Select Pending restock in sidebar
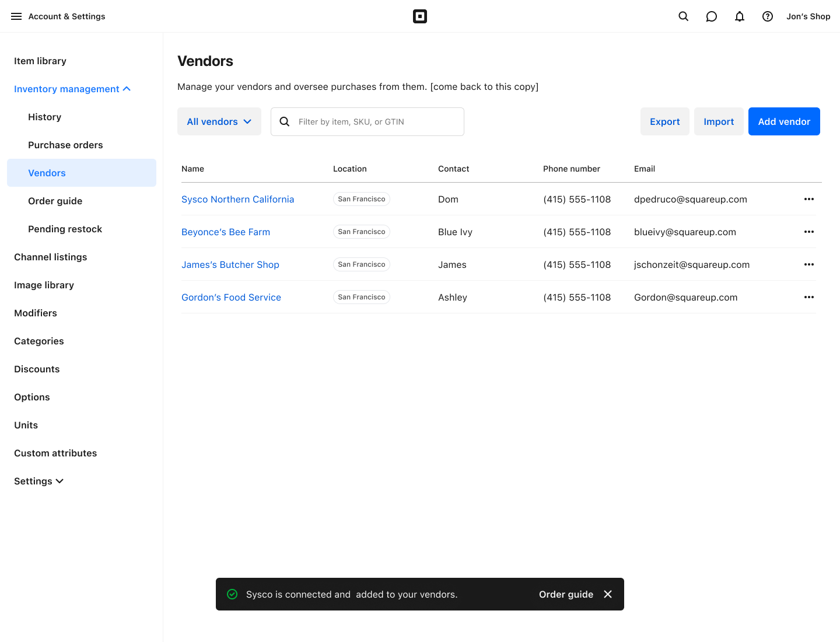The height and width of the screenshot is (642, 840). tap(65, 229)
